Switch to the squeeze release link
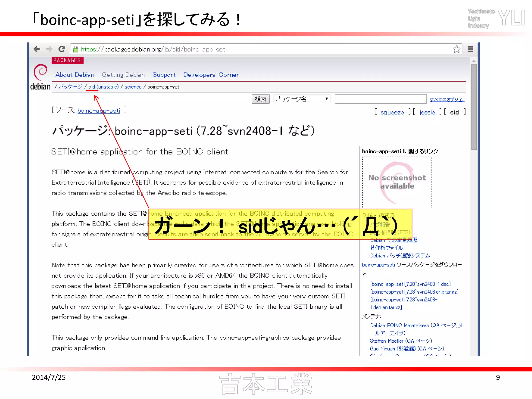The height and width of the screenshot is (399, 532). pyautogui.click(x=392, y=112)
